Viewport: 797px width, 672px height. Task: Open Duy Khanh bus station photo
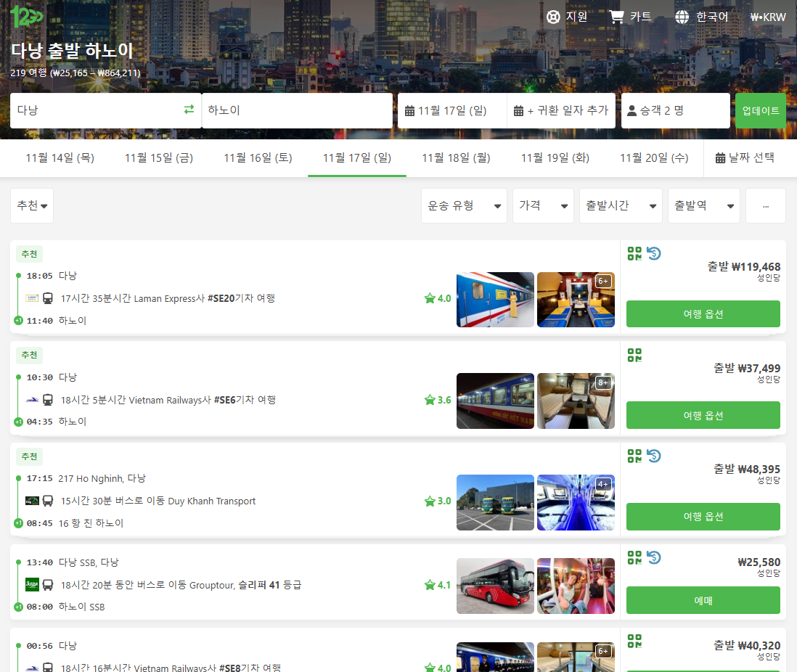495,502
